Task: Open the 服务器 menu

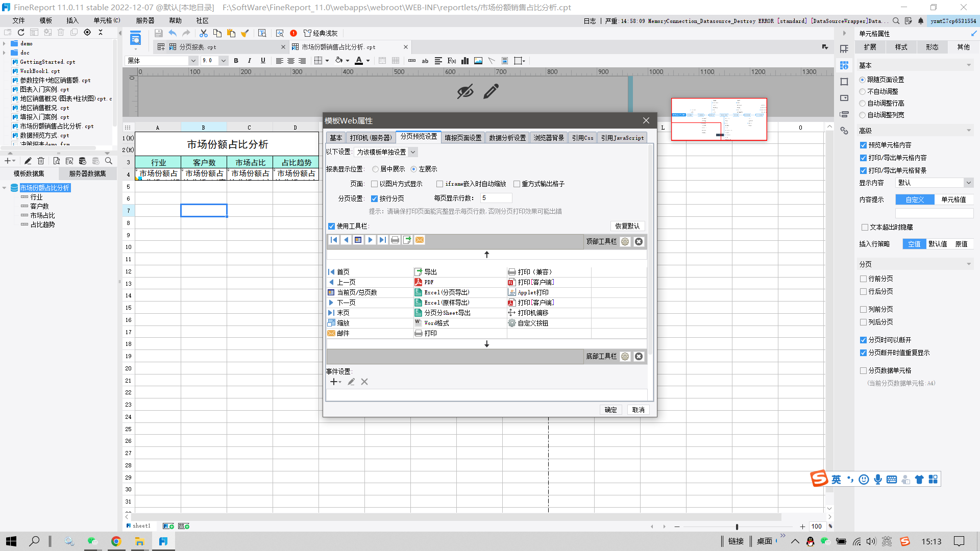Action: [x=145, y=20]
